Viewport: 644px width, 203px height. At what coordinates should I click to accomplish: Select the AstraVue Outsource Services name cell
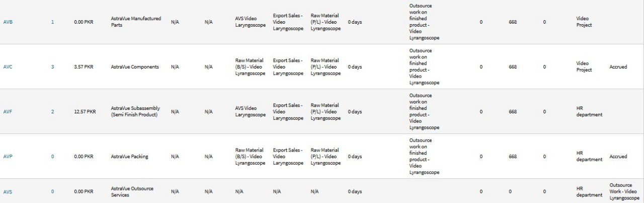[x=132, y=192]
